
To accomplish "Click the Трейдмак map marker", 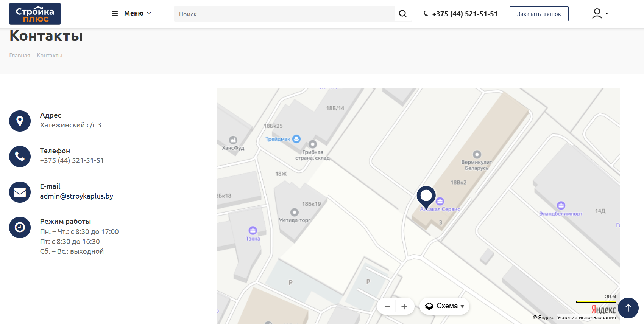I will click(296, 139).
